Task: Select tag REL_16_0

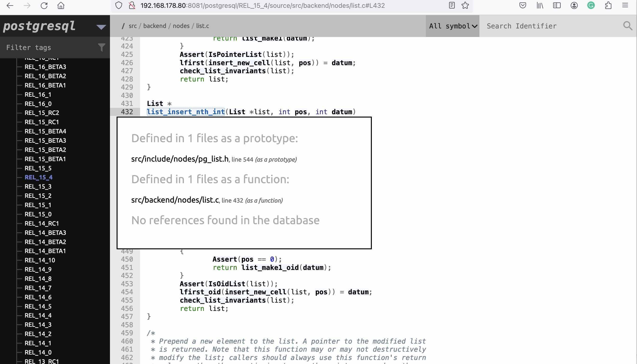Action: (x=38, y=104)
